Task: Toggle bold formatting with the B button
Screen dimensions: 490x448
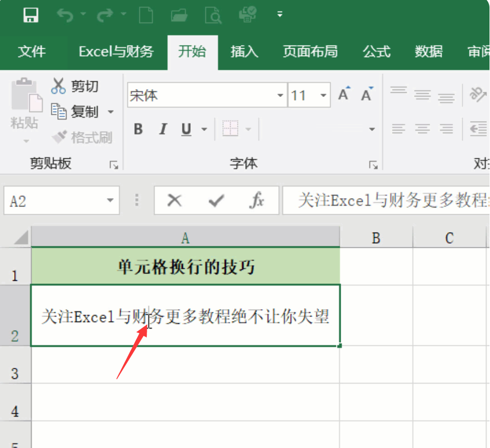Action: (x=138, y=129)
